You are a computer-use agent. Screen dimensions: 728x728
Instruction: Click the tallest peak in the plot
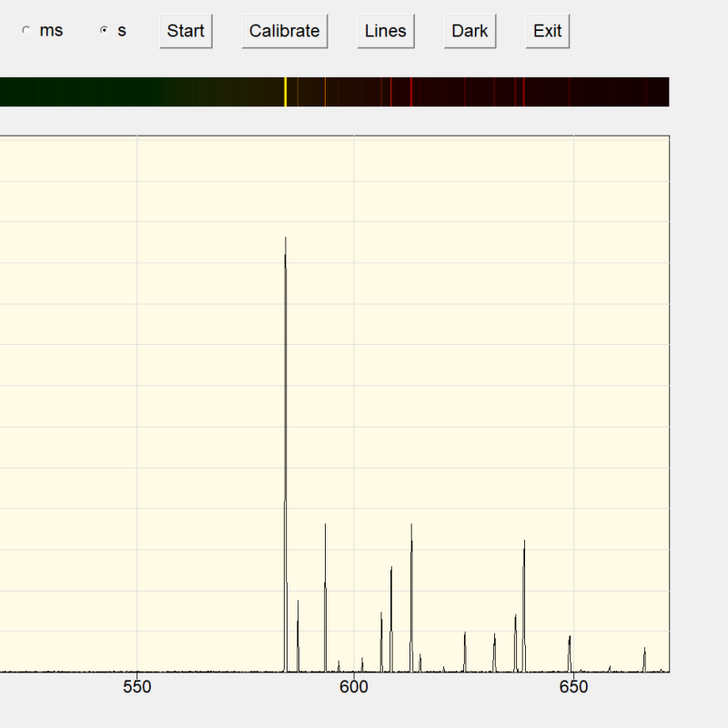tap(286, 454)
